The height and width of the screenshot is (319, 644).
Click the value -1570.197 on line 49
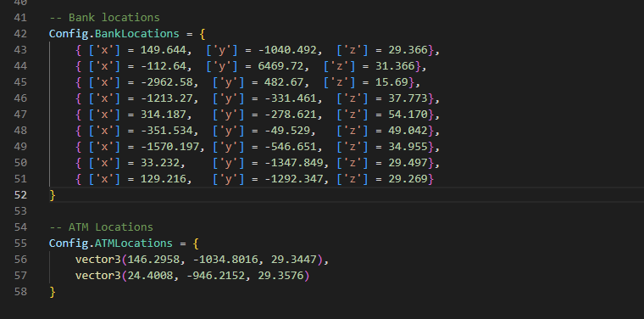(x=169, y=147)
